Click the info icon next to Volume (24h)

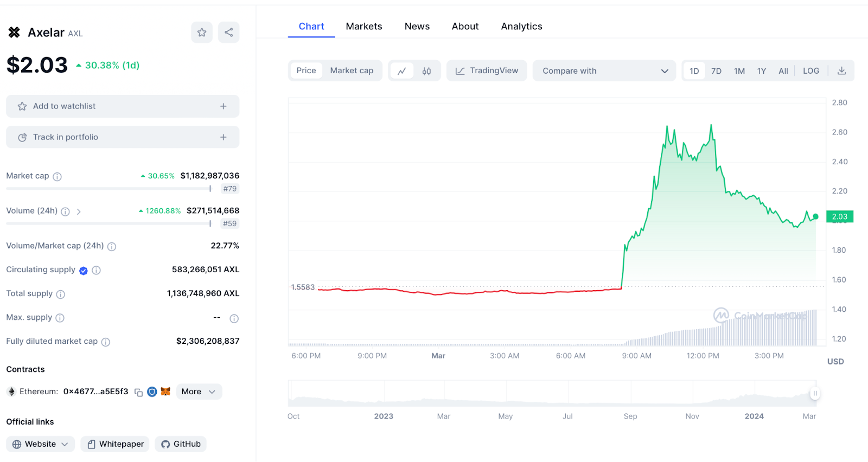[65, 211]
